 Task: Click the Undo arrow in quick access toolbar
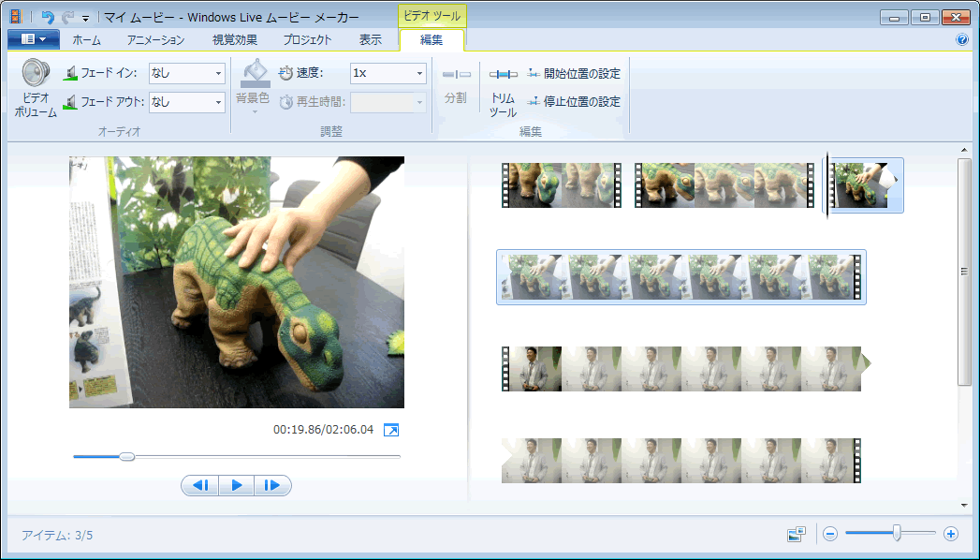[x=48, y=17]
